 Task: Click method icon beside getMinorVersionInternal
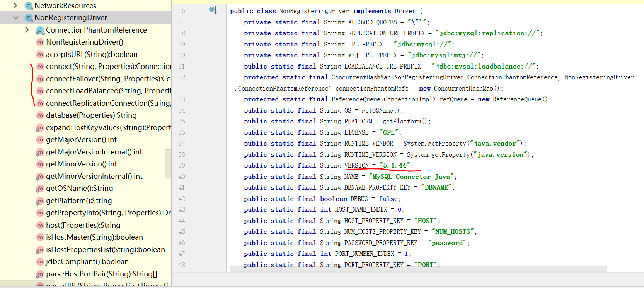click(40, 177)
